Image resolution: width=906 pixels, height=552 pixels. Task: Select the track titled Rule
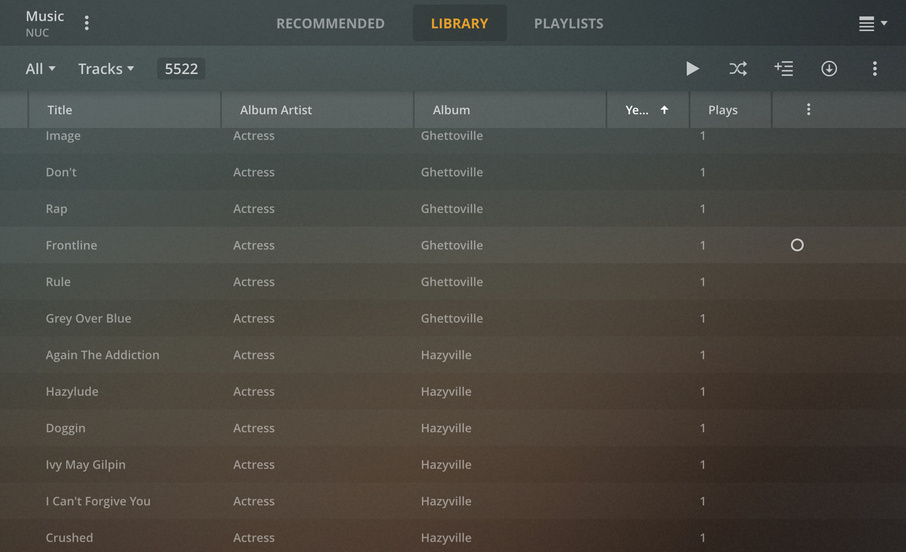58,281
